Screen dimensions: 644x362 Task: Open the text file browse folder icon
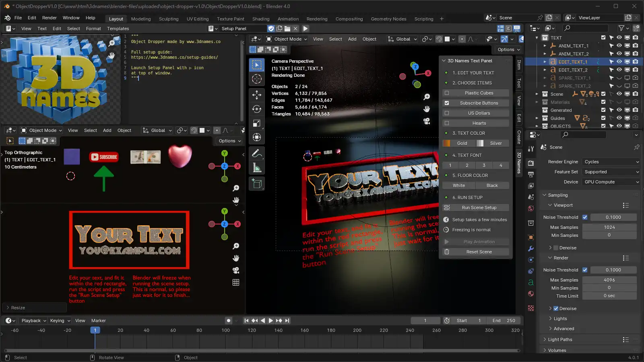tap(287, 29)
